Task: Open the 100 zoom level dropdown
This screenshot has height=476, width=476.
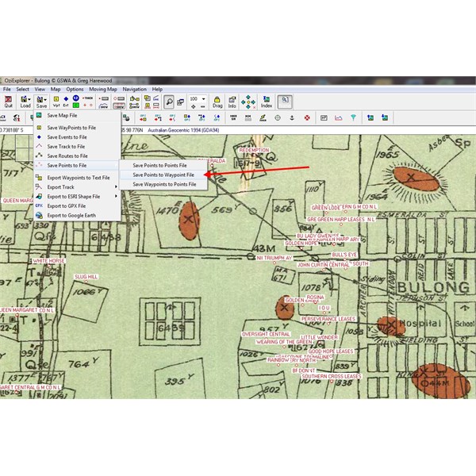Action: click(203, 99)
